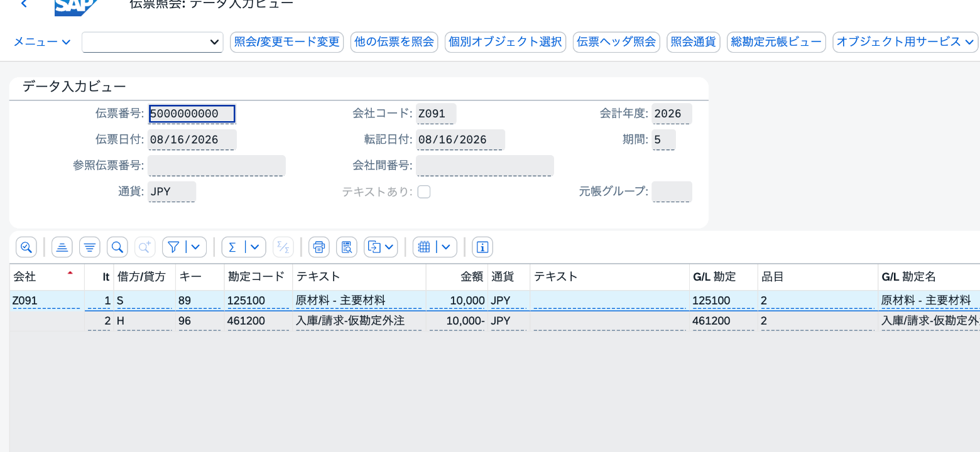Open the total options dropdown arrow
Image resolution: width=980 pixels, height=452 pixels.
pos(254,247)
